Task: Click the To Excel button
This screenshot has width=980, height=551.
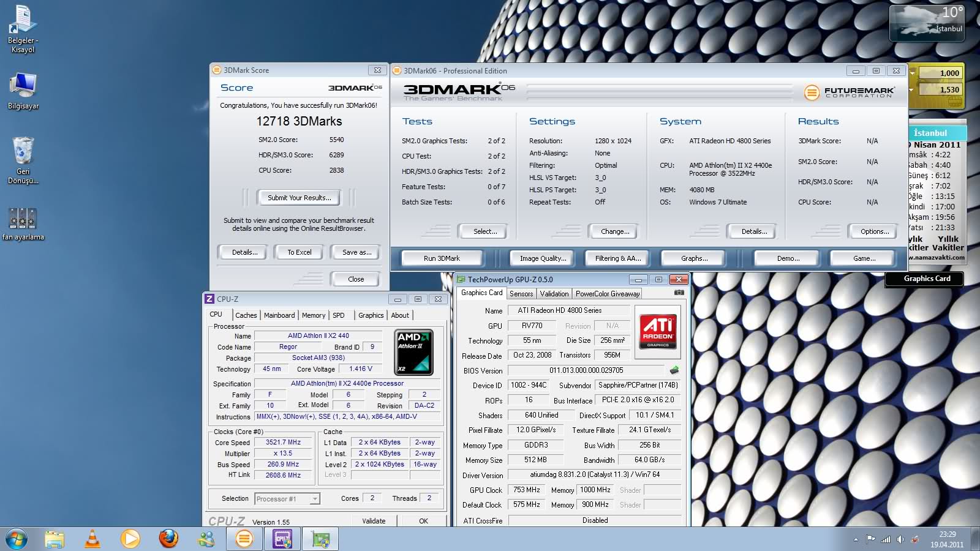Action: click(x=300, y=252)
